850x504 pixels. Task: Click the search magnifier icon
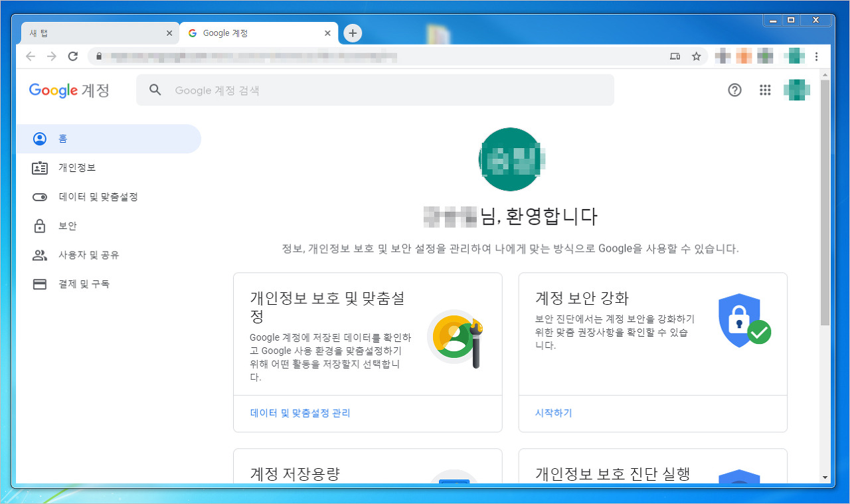155,90
